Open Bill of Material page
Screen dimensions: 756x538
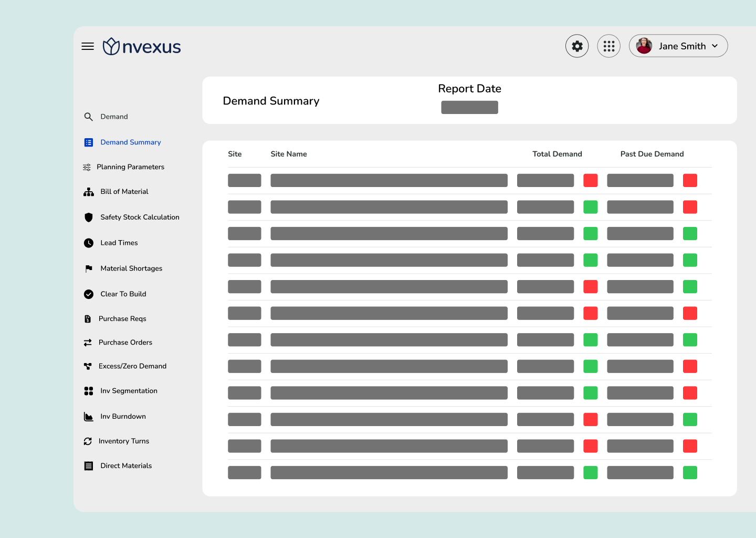tap(124, 192)
